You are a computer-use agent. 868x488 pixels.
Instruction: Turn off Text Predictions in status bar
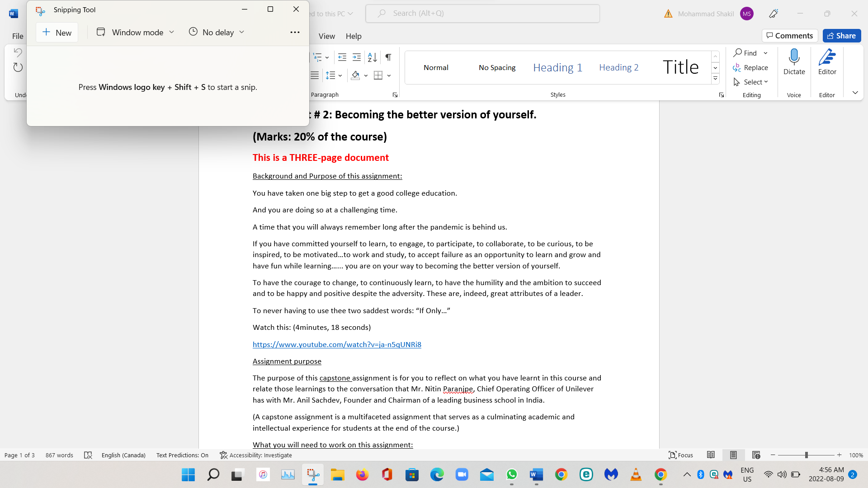click(182, 455)
